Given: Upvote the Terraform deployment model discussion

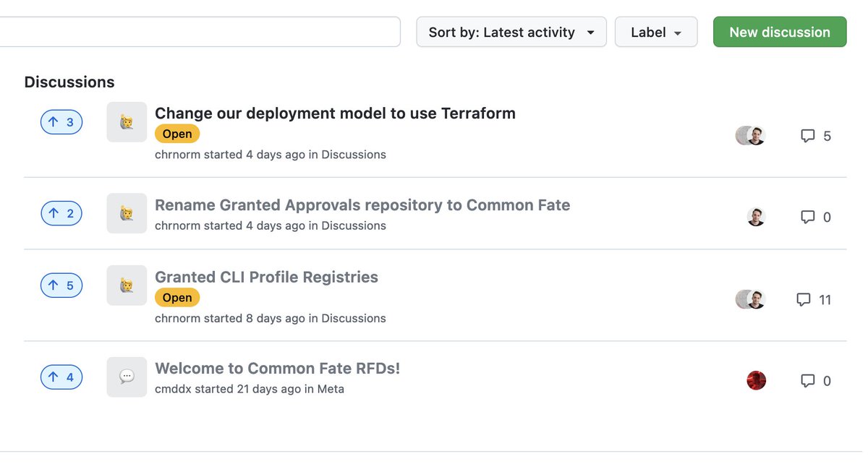Looking at the screenshot, I should [61, 122].
